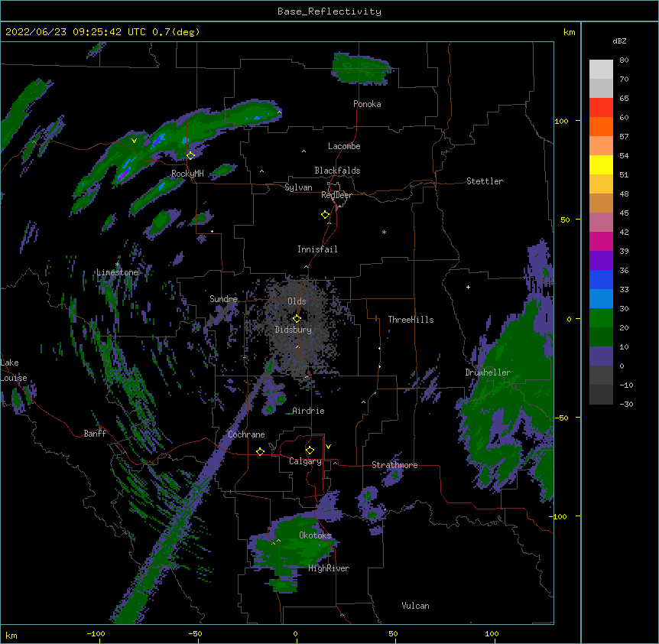The height and width of the screenshot is (644, 659).
Task: Pick the magenta swatch in dBZ legend
Action: 601,241
